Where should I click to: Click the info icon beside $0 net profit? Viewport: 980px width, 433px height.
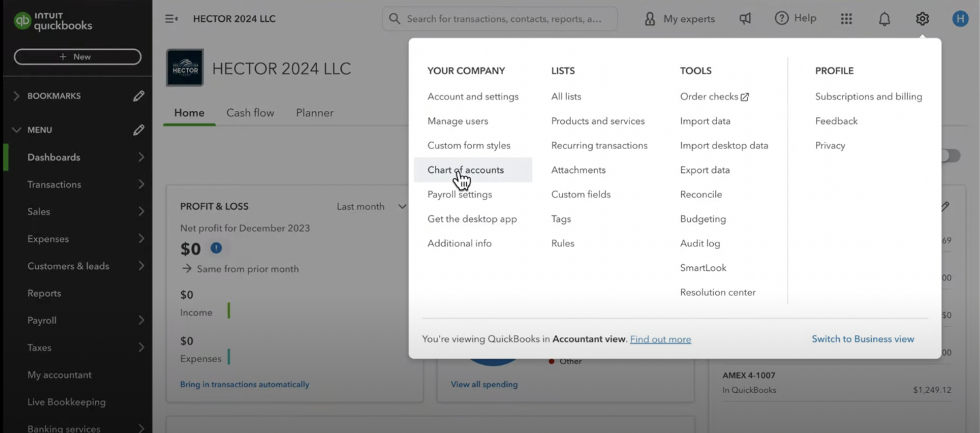pyautogui.click(x=216, y=248)
